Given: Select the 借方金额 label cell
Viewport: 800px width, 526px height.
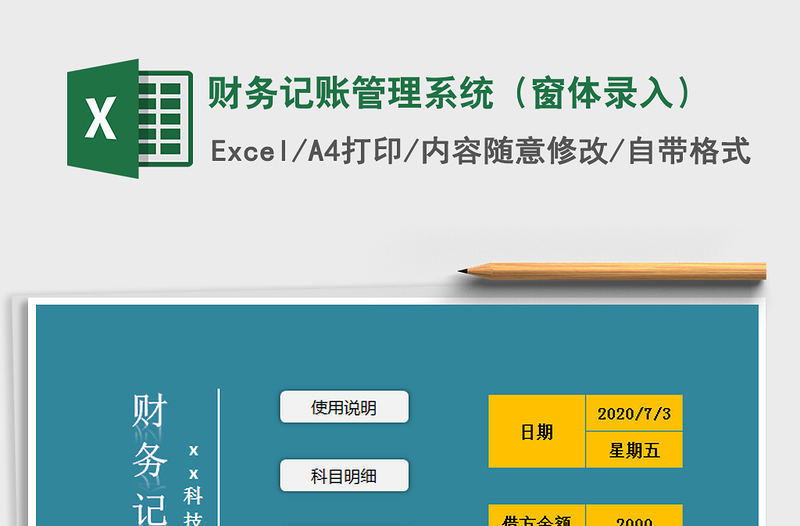Looking at the screenshot, I should (x=537, y=518).
